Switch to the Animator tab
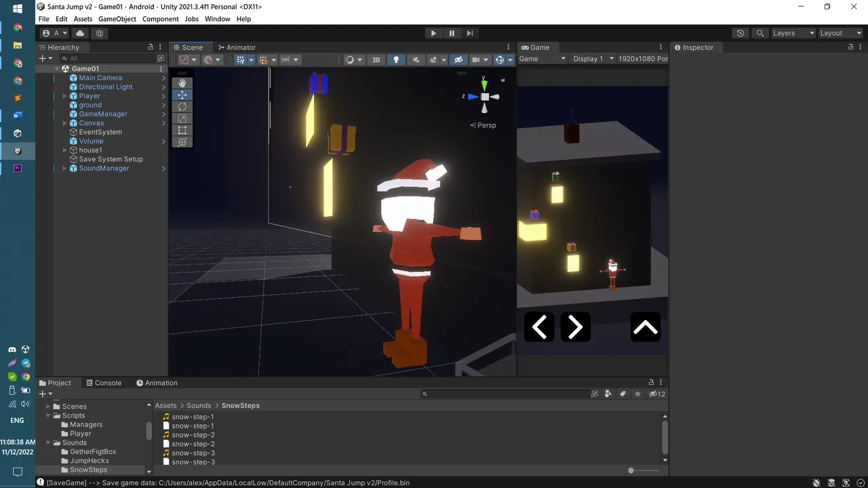The image size is (868, 488). 237,47
